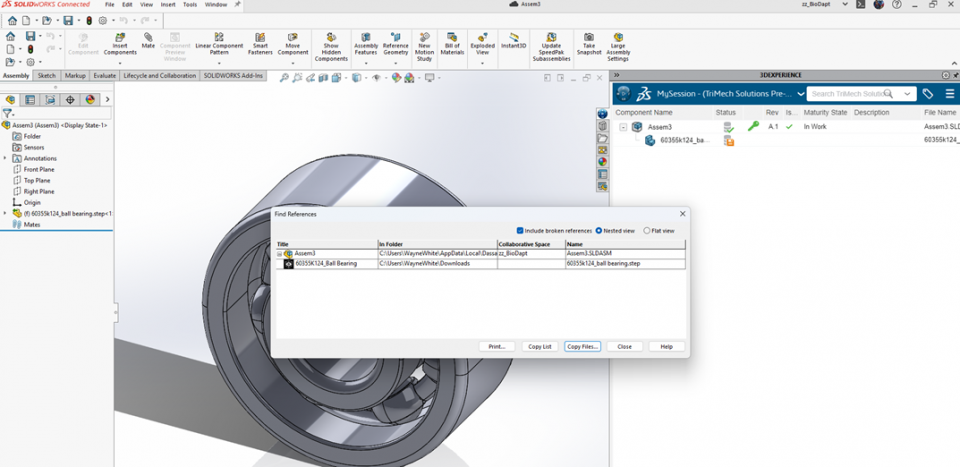Switch to Lifecycle and Collaboration tab

point(159,76)
